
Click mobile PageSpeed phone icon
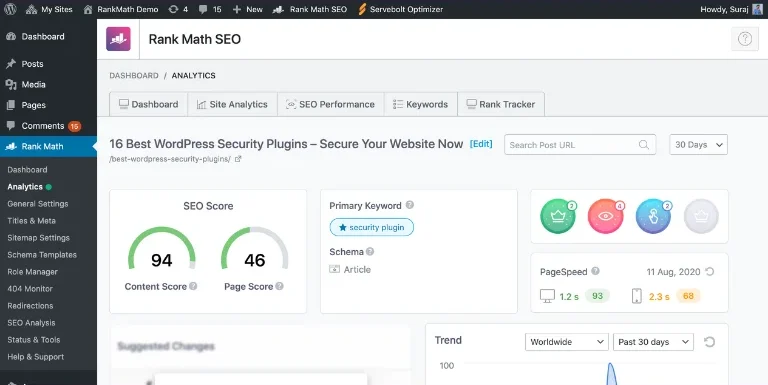point(636,296)
